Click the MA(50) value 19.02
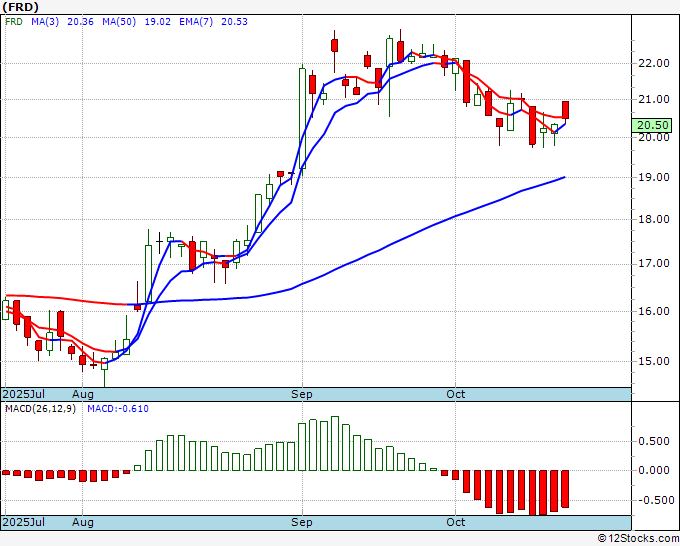Viewport: 680px width, 546px height. 157,22
